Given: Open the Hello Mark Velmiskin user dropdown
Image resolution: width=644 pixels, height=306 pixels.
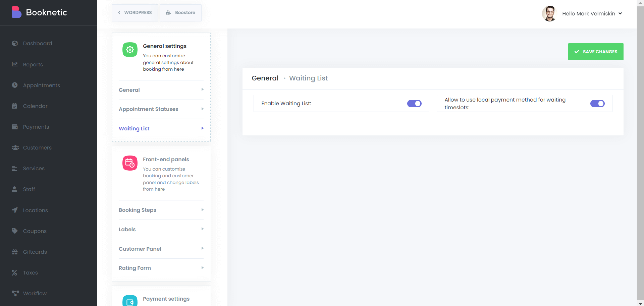Looking at the screenshot, I should point(592,14).
